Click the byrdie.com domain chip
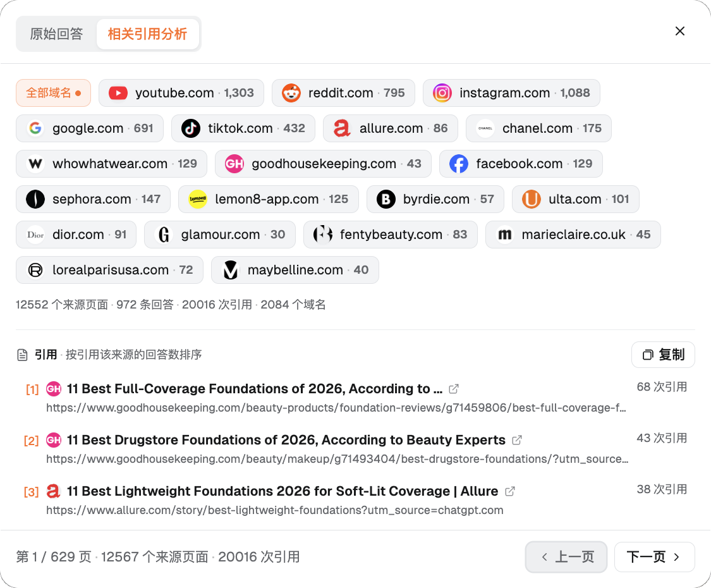 [435, 199]
